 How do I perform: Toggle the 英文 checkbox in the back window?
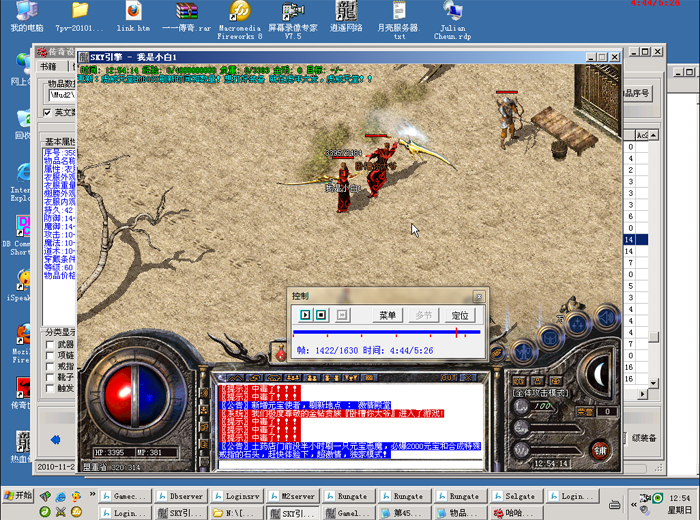[x=47, y=112]
